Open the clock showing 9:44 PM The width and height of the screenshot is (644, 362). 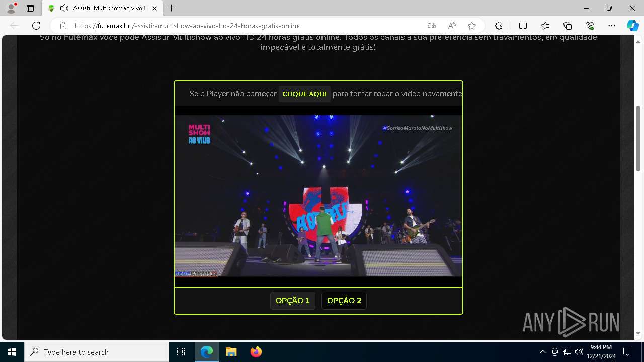601,352
